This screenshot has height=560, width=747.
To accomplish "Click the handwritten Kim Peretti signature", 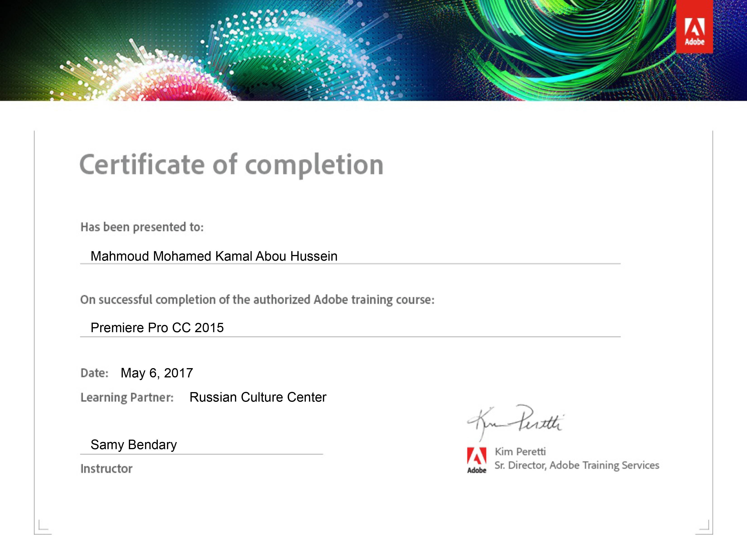I will [516, 423].
